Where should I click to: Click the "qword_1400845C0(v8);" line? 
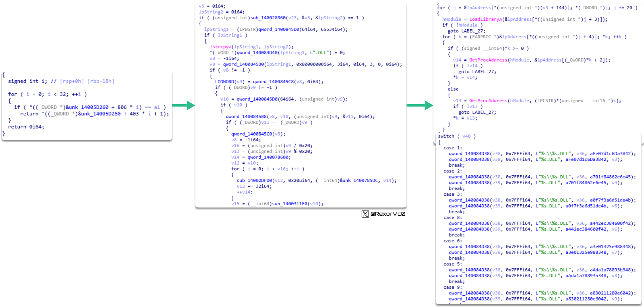(258, 134)
